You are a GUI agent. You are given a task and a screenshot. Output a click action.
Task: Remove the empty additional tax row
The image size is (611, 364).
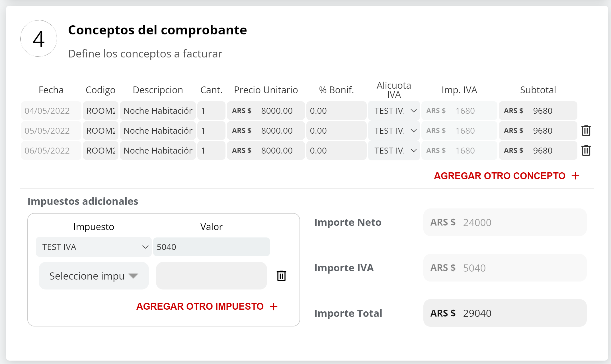pos(281,276)
